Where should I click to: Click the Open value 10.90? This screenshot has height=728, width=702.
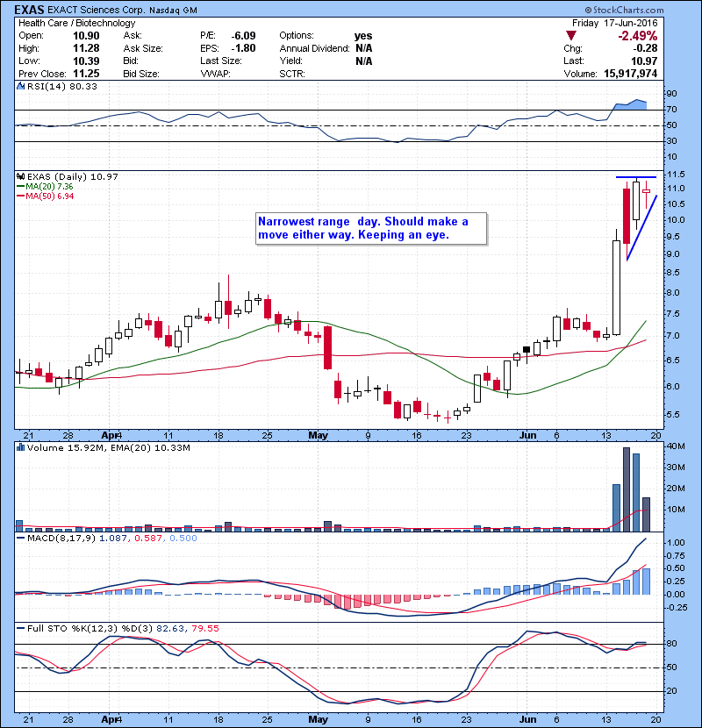tap(86, 36)
